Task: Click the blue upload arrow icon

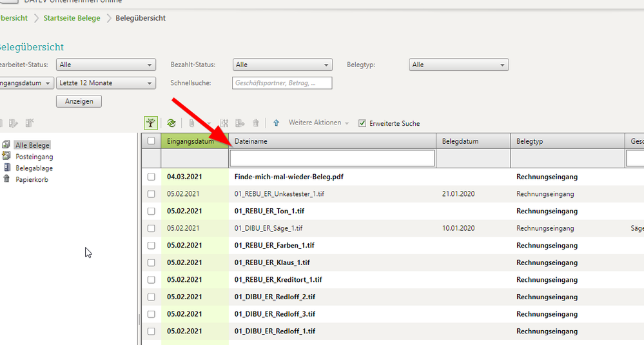Action: coord(276,123)
